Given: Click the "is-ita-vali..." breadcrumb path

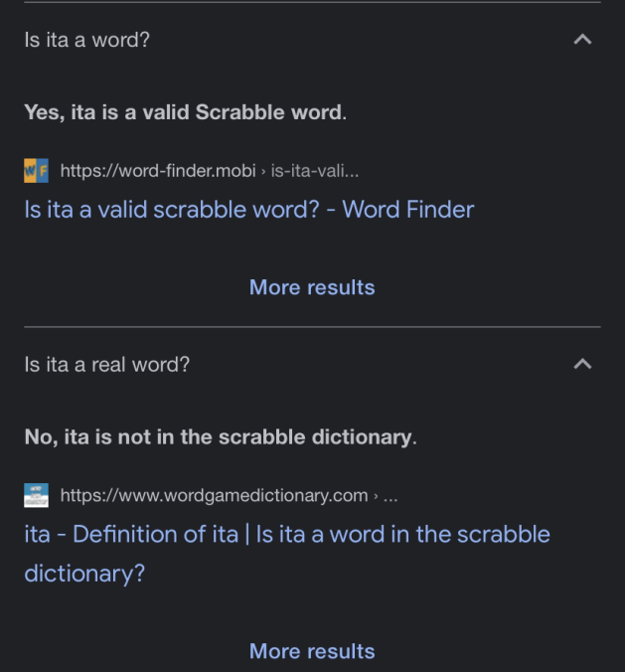Looking at the screenshot, I should click(x=315, y=171).
